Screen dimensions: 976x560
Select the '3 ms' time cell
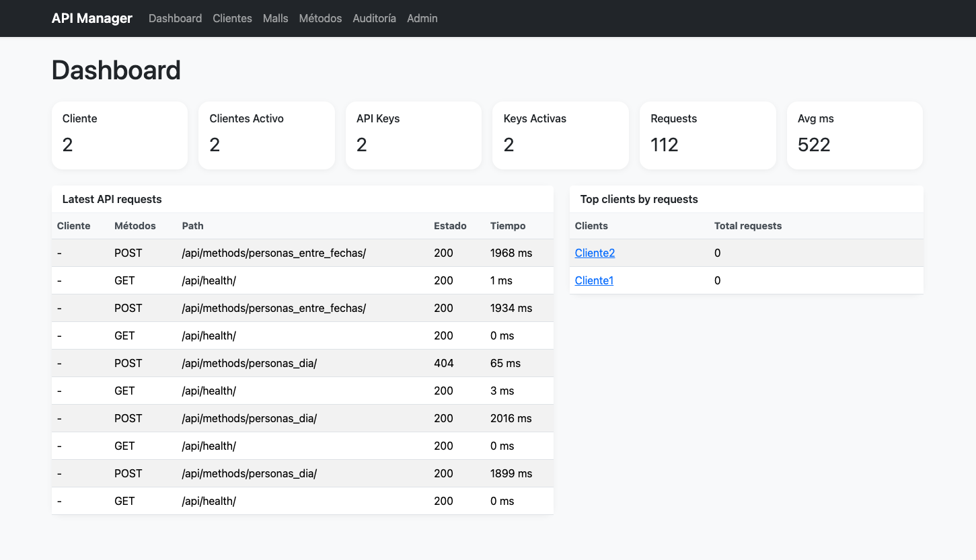click(502, 391)
